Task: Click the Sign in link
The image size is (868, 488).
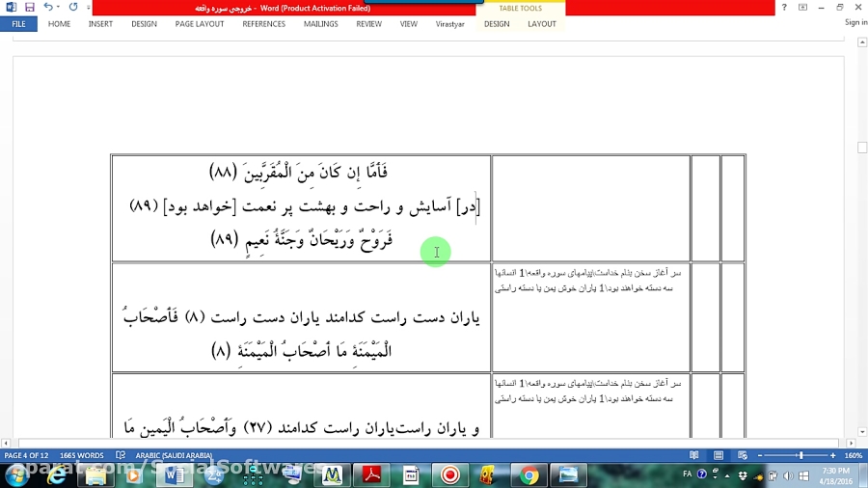Action: pyautogui.click(x=855, y=22)
